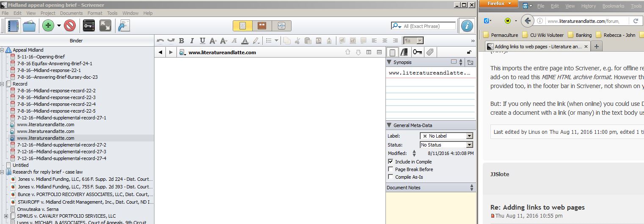This screenshot has width=644, height=224.
Task: Center align text in format bar
Action: tap(385, 41)
